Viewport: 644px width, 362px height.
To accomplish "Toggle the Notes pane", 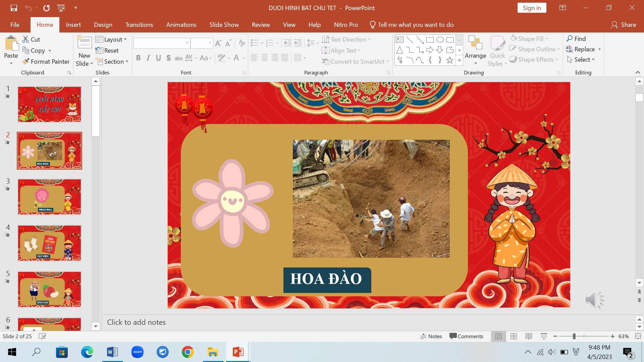I will [431, 336].
